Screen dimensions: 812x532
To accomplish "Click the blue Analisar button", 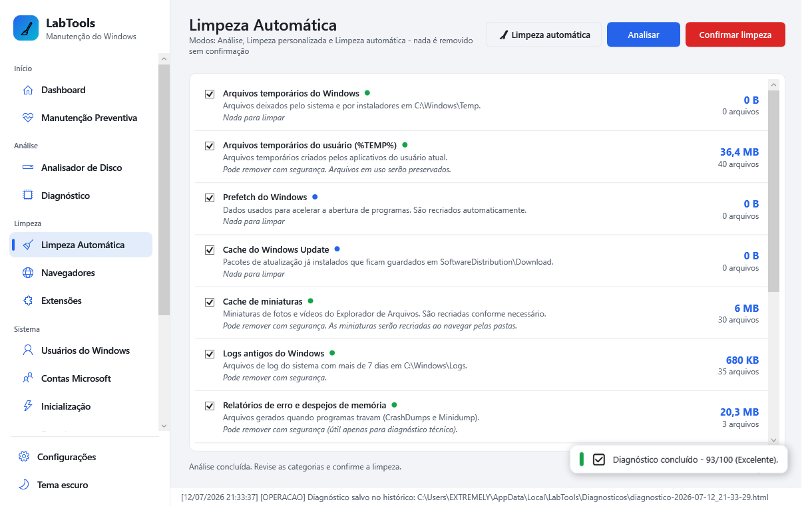I will [644, 35].
